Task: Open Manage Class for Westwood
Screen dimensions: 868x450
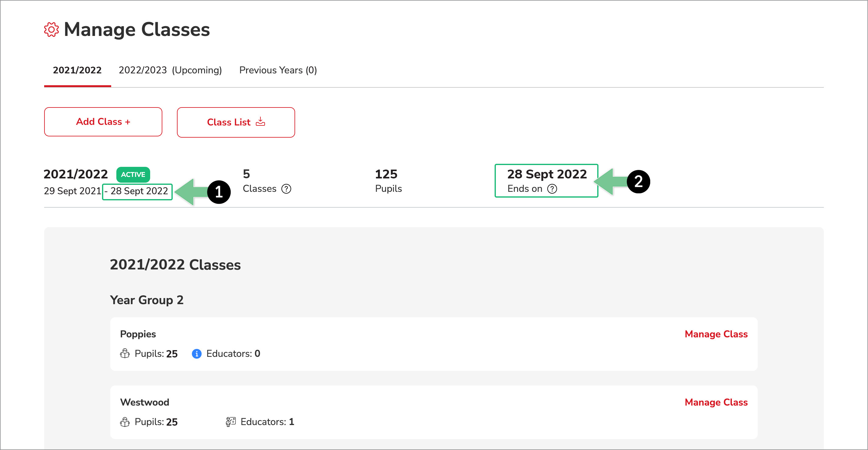Action: pyautogui.click(x=716, y=402)
